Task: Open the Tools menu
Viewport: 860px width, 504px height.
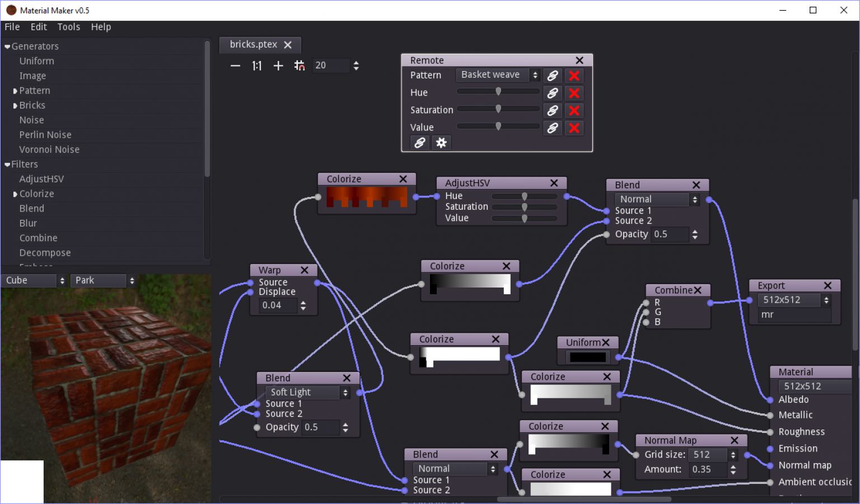Action: [x=68, y=27]
